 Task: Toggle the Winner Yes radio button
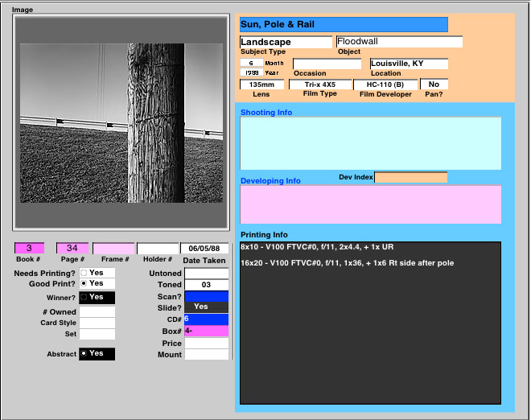tap(84, 297)
